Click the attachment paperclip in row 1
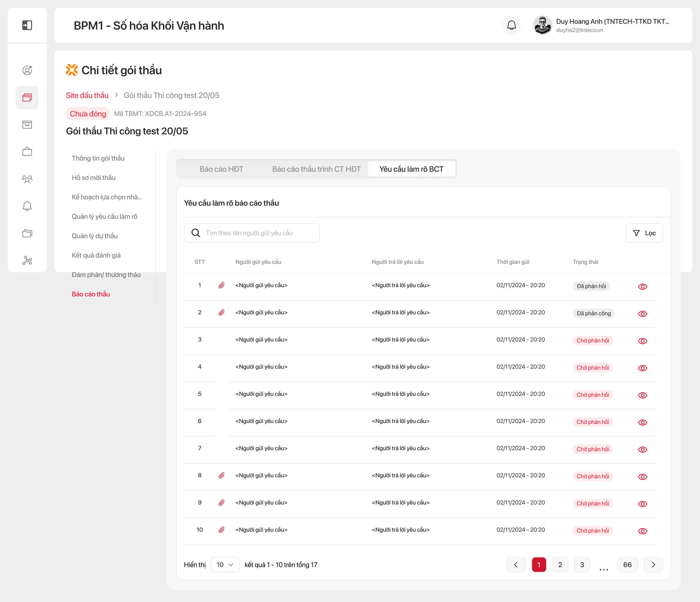This screenshot has height=602, width=700. coord(221,285)
